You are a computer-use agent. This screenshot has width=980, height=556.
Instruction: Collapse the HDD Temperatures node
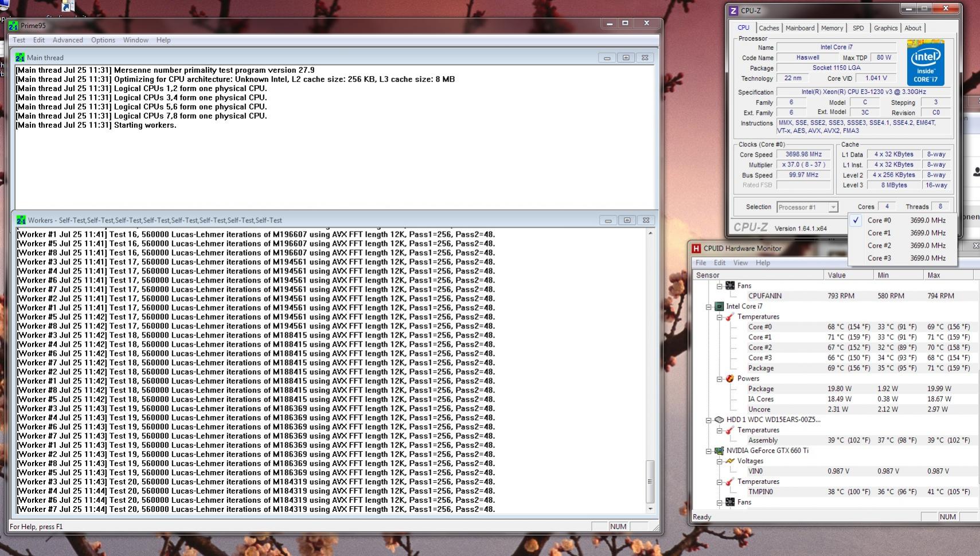coord(720,430)
